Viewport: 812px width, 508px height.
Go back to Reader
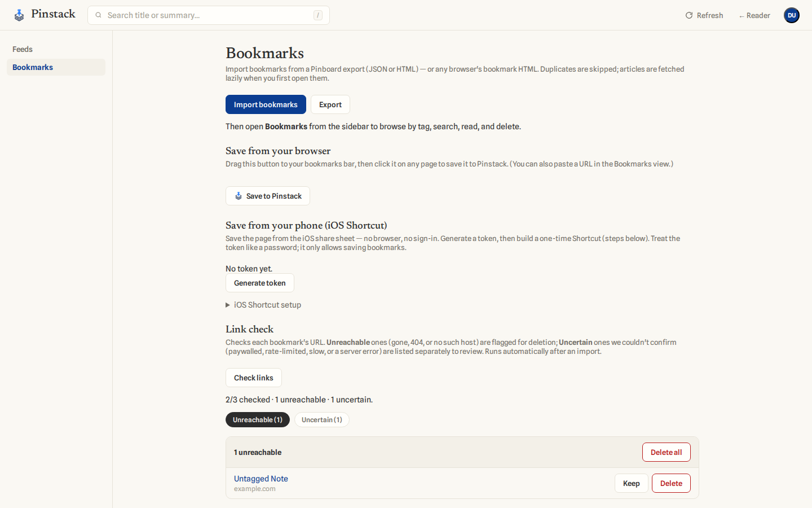(754, 15)
